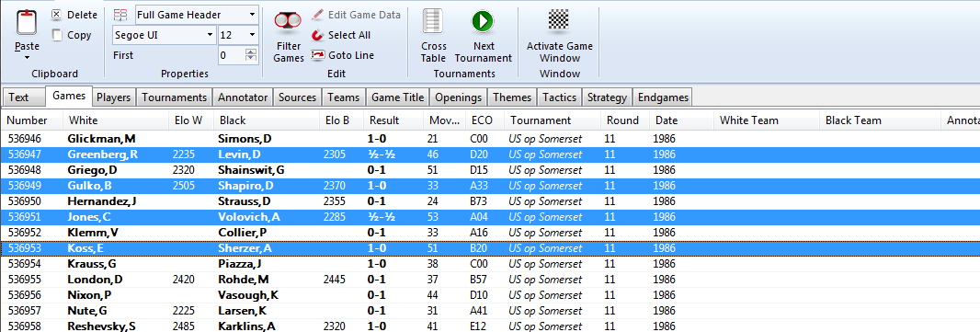The width and height of the screenshot is (980, 332).
Task: Click the Goto Line icon
Action: (317, 55)
